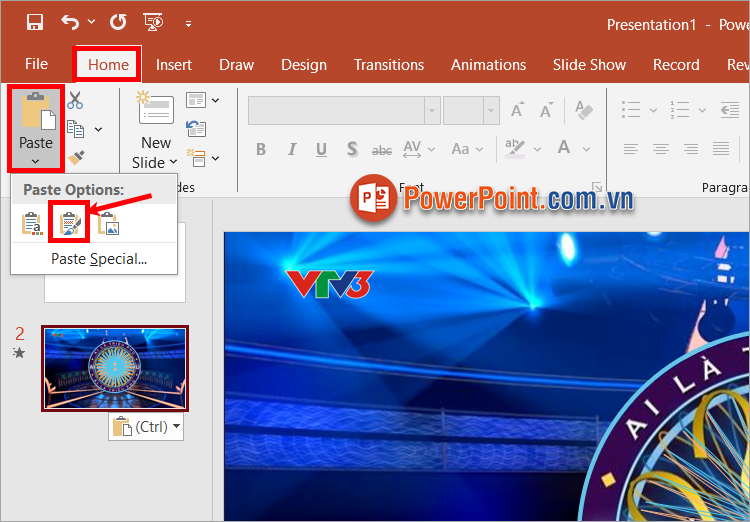
Task: Open the Record tab
Action: pos(676,65)
